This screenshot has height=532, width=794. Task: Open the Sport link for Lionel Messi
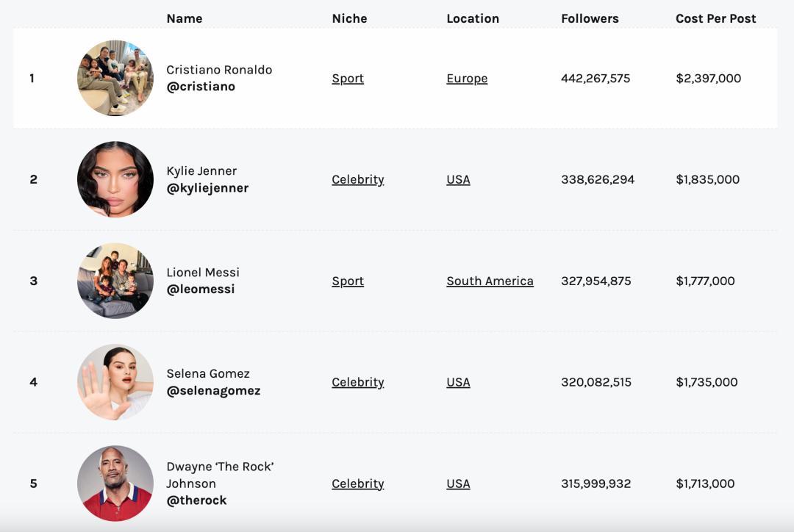pos(348,281)
